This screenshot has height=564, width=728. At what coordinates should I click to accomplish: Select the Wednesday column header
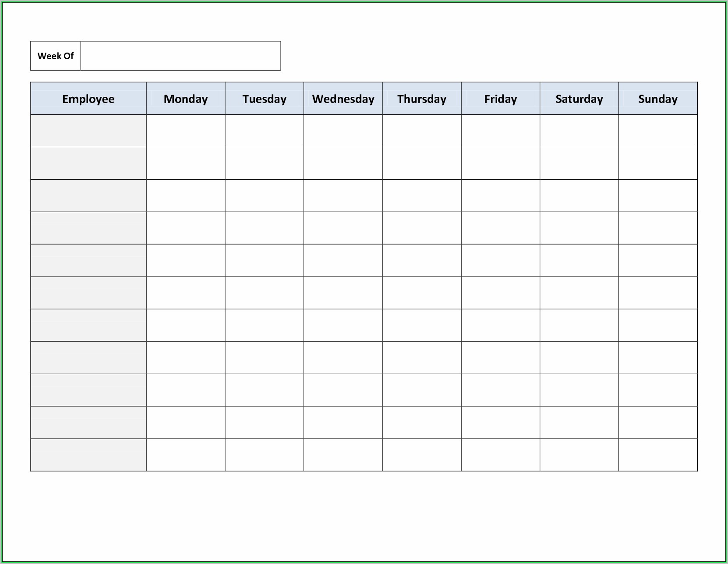[343, 99]
